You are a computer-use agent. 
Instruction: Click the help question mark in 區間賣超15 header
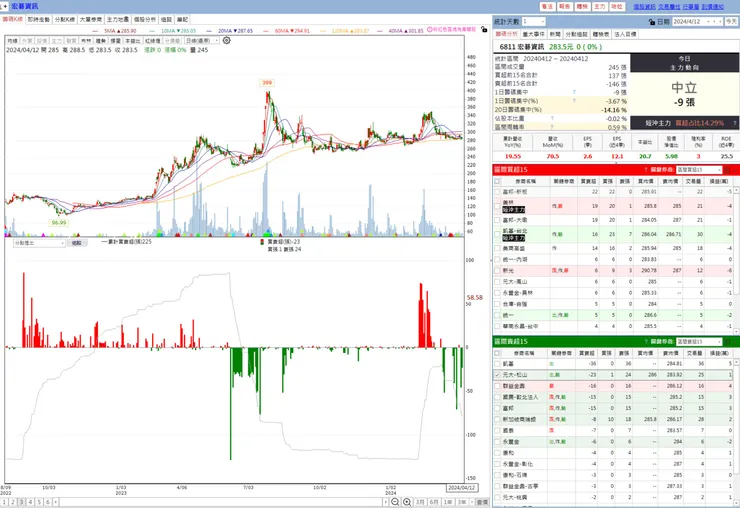click(x=646, y=341)
